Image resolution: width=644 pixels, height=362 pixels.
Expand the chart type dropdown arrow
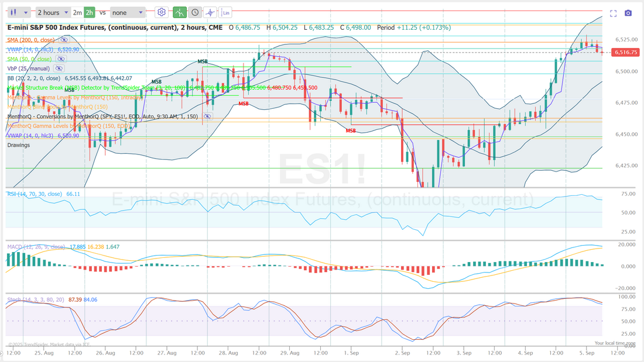pyautogui.click(x=27, y=12)
